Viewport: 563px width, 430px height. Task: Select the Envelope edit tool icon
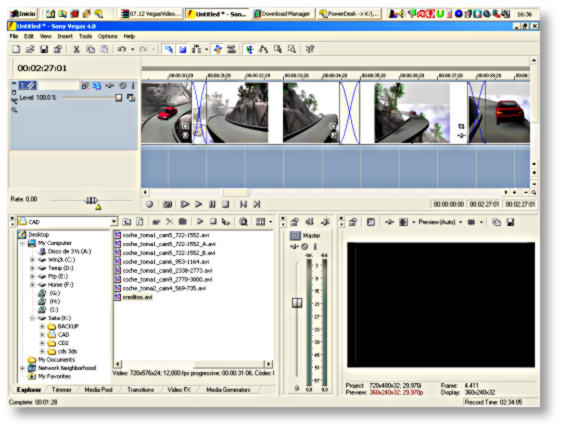tap(264, 49)
